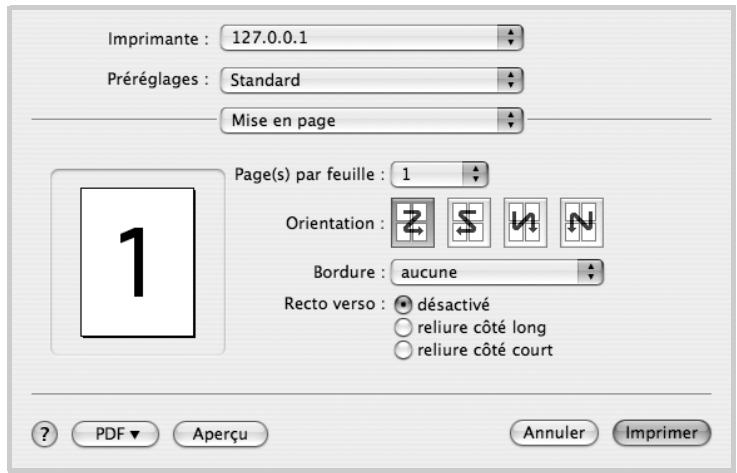Open the PDF menu button
The image size is (737, 473).
tap(115, 434)
